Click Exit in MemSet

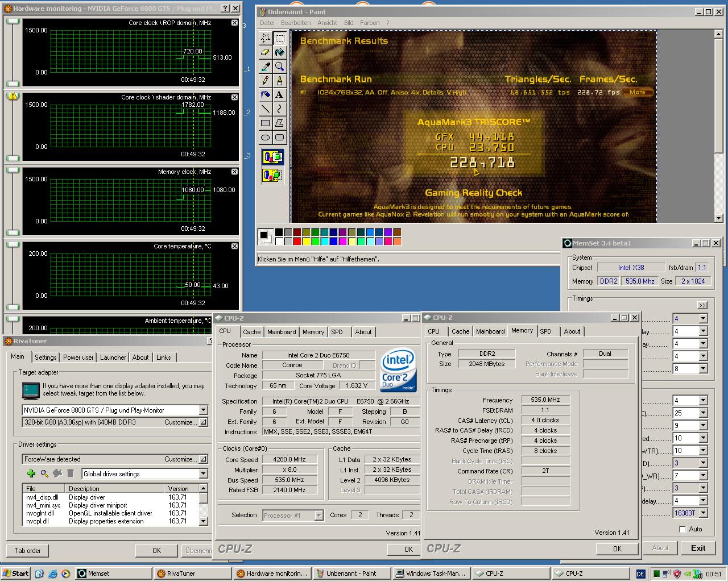point(698,548)
